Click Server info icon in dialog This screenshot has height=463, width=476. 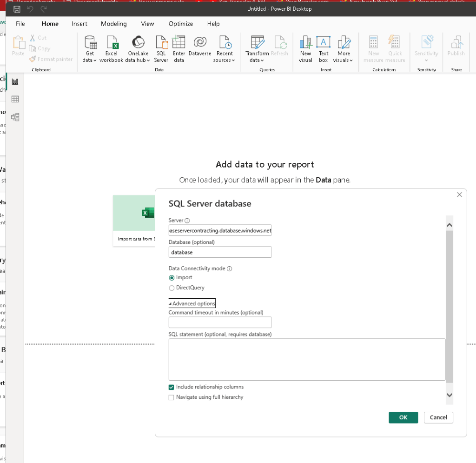[x=187, y=221]
